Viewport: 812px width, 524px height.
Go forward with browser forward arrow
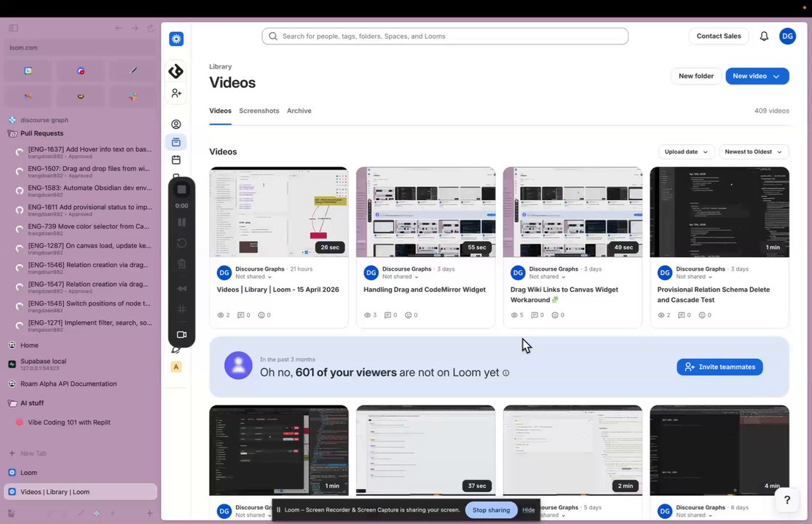coord(135,28)
